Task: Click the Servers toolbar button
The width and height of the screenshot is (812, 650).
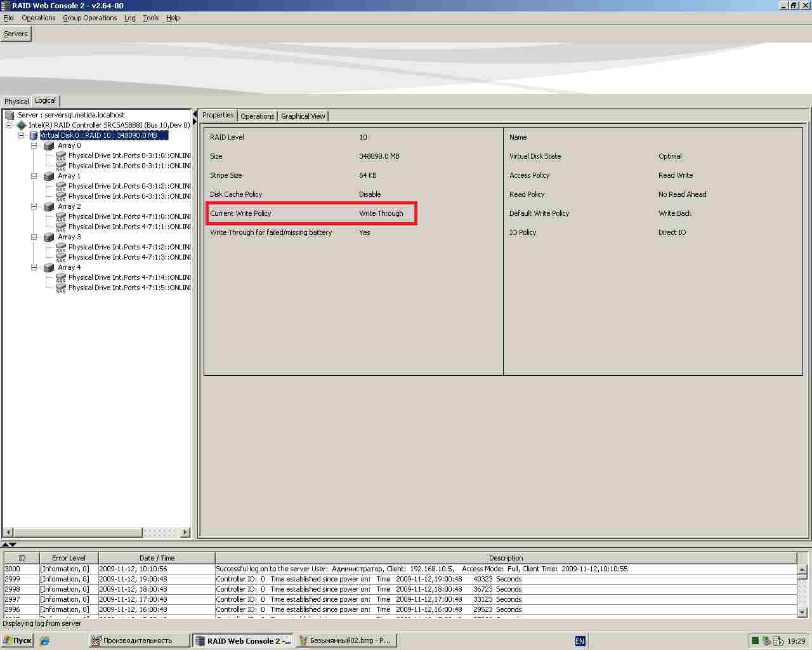Action: coord(16,34)
